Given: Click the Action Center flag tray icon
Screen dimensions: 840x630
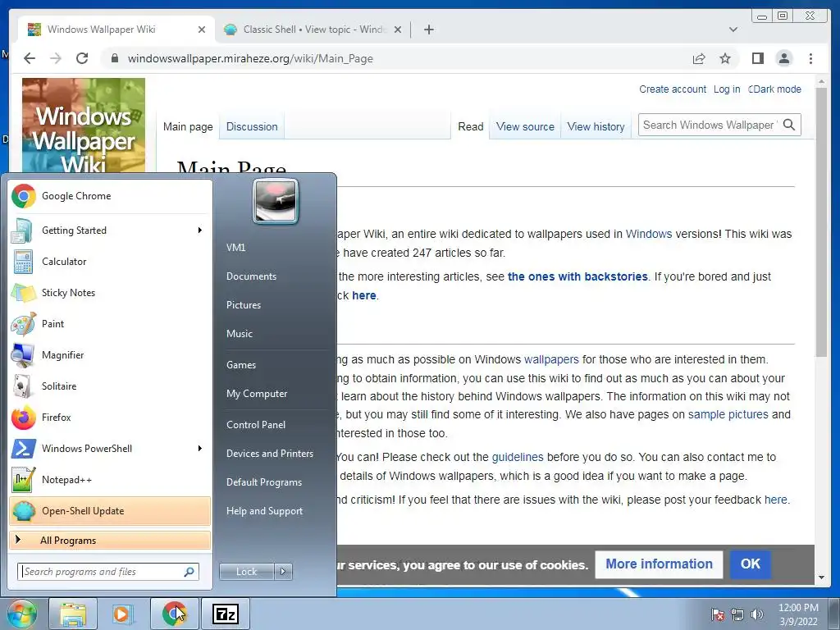Looking at the screenshot, I should coord(718,614).
